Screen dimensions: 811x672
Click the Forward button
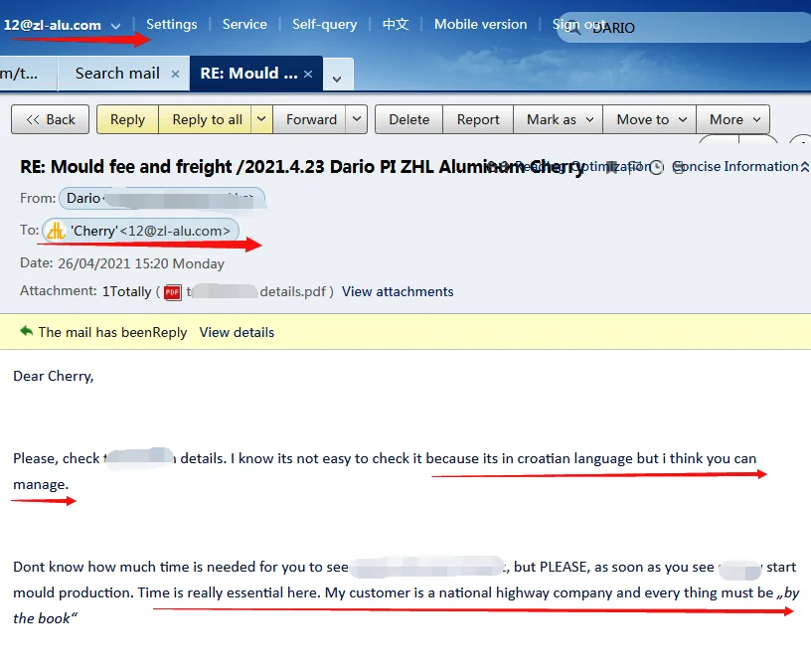coord(311,119)
